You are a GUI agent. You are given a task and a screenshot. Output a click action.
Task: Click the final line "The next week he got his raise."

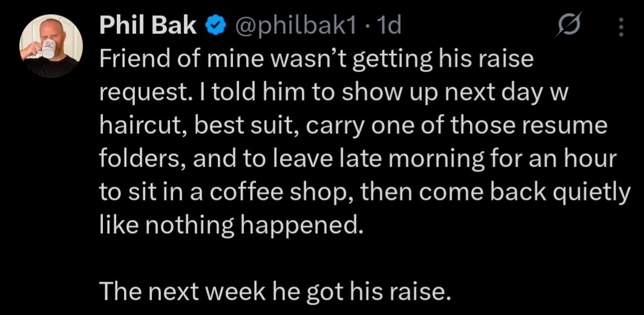coord(275,291)
